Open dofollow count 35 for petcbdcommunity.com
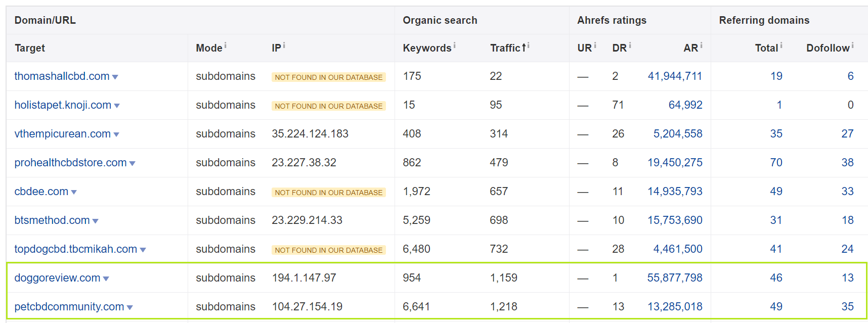Image resolution: width=868 pixels, height=323 pixels. [x=848, y=307]
